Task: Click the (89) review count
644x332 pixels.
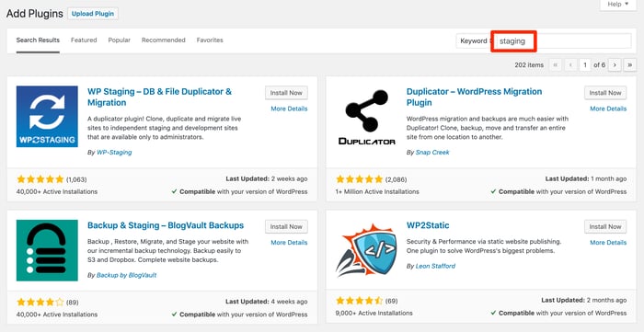Action: pos(73,303)
